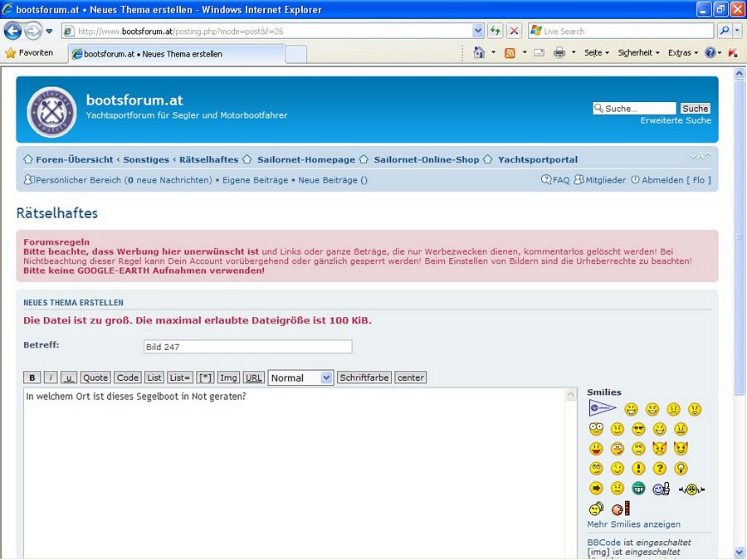This screenshot has height=560, width=747.
Task: Expand the address bar URL dropdown
Action: point(478,32)
